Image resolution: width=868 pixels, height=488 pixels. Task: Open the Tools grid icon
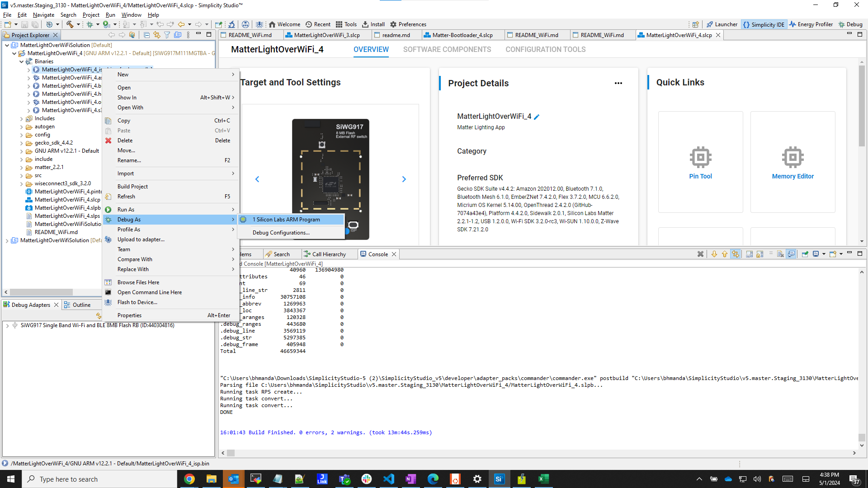tap(339, 24)
